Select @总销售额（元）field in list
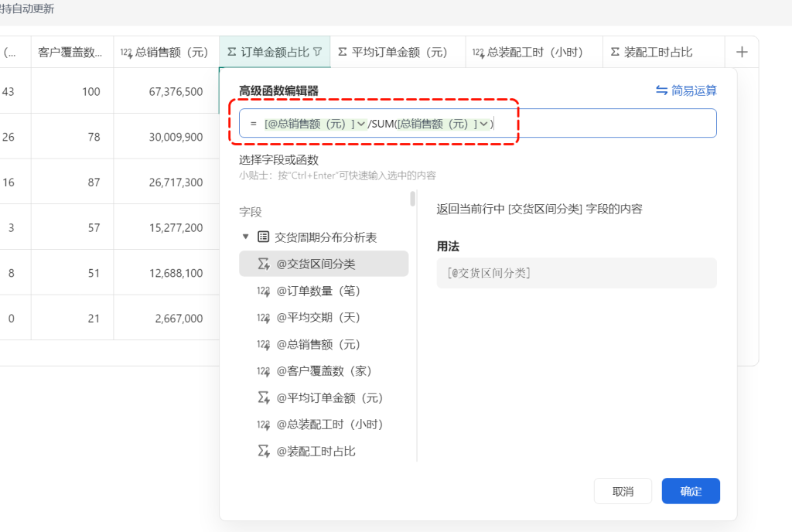The height and width of the screenshot is (532, 792). point(323,345)
